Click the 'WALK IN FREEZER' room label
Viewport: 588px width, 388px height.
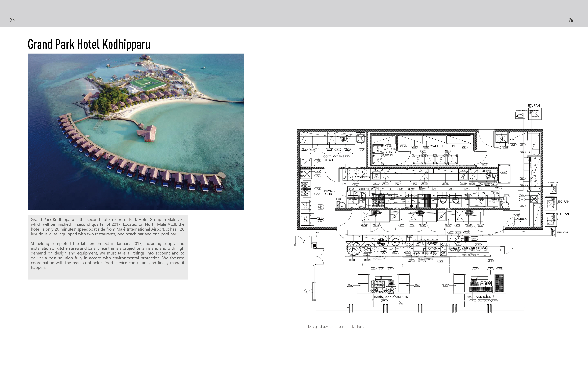pyautogui.click(x=390, y=150)
